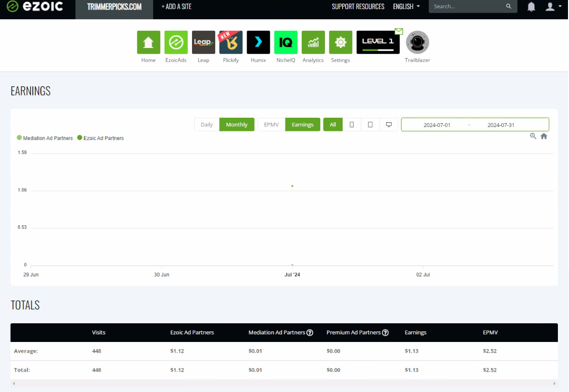Screen dimensions: 569x392
Task: Open the Settings gear icon
Action: [x=341, y=42]
